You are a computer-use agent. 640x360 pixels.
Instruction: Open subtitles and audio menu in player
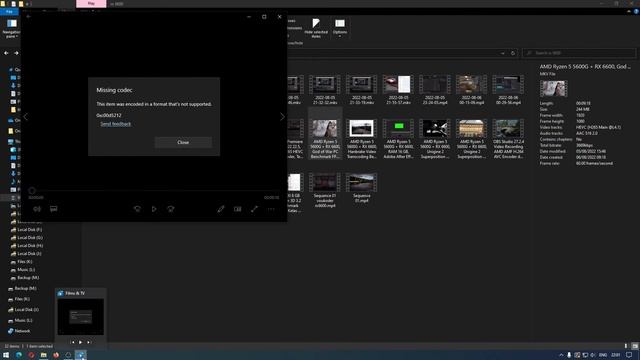(x=53, y=209)
